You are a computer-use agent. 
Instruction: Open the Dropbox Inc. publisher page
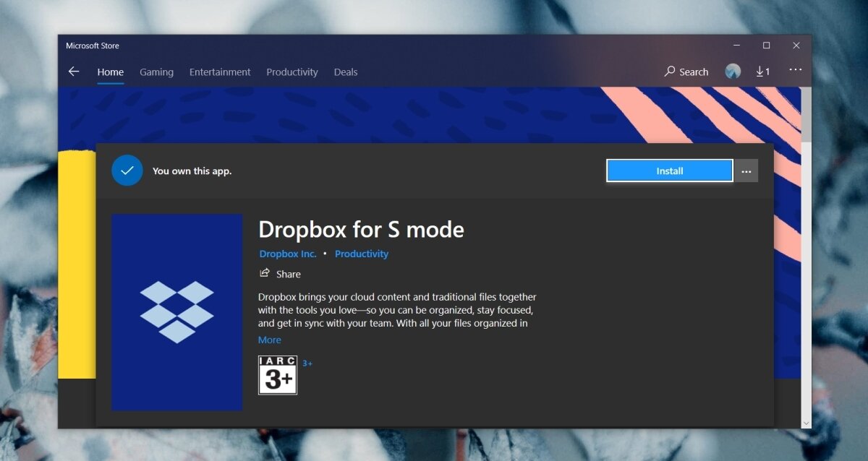pyautogui.click(x=287, y=254)
